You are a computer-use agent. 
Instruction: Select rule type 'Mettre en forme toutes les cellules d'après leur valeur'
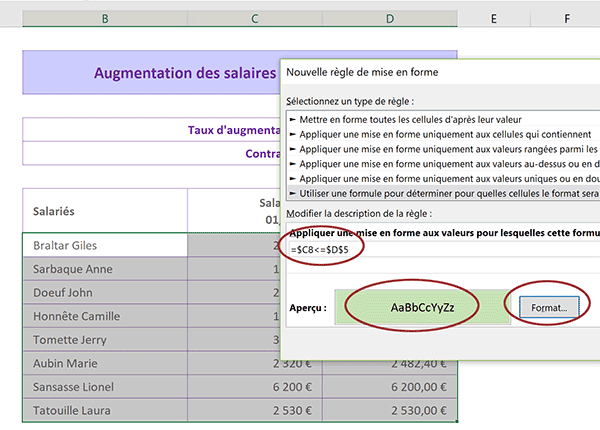444,120
